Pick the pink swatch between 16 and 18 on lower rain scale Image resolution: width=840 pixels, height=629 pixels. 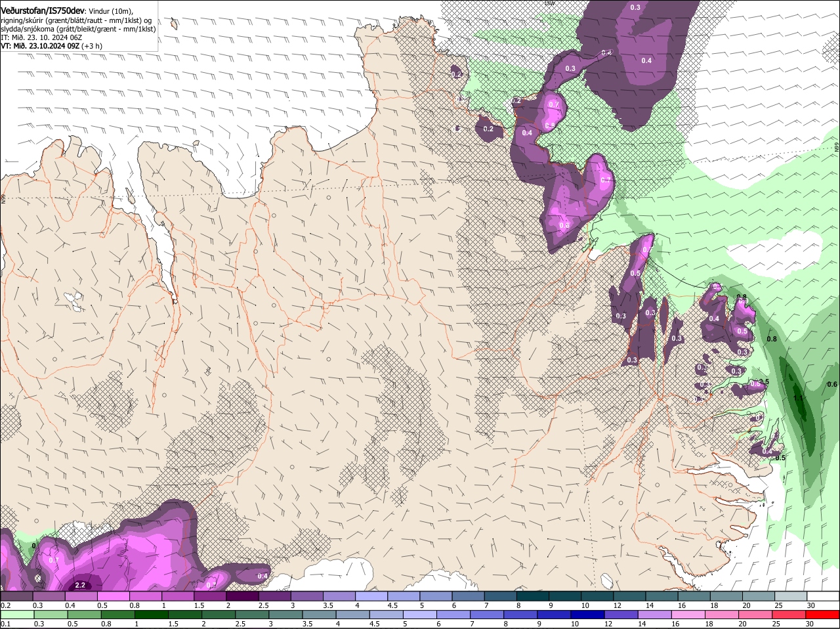(688, 615)
